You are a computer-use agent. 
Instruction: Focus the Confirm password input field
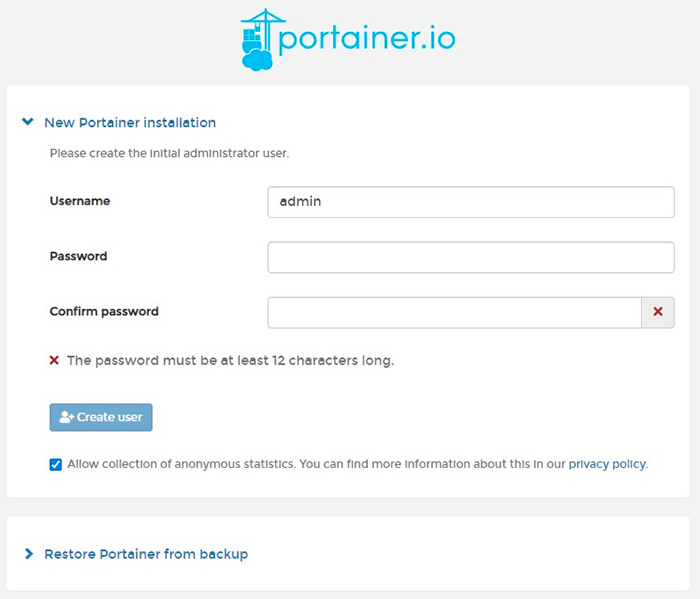tap(454, 313)
